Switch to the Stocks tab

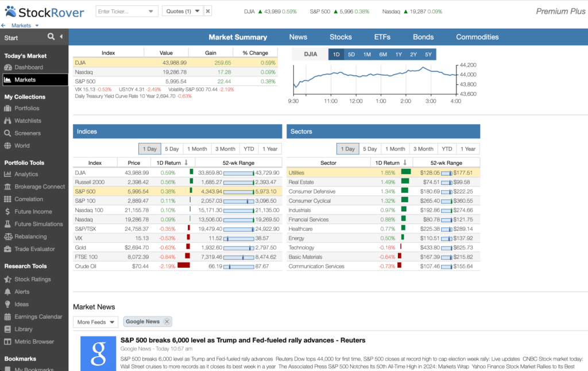click(x=341, y=37)
